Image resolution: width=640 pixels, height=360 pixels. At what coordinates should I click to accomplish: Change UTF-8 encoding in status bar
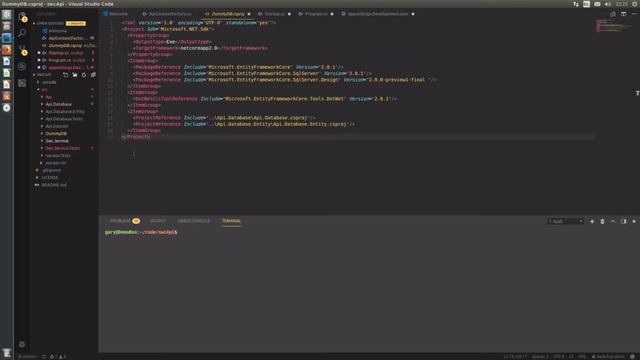pyautogui.click(x=558, y=357)
